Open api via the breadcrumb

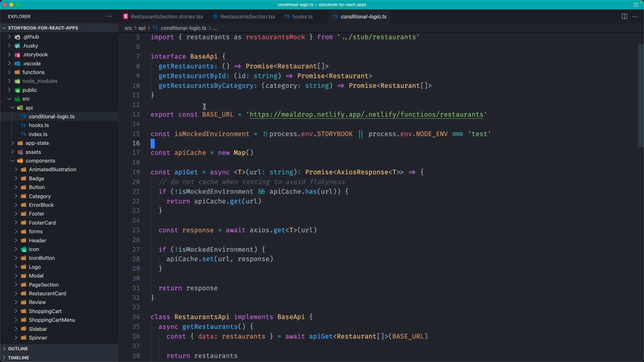[x=143, y=28]
